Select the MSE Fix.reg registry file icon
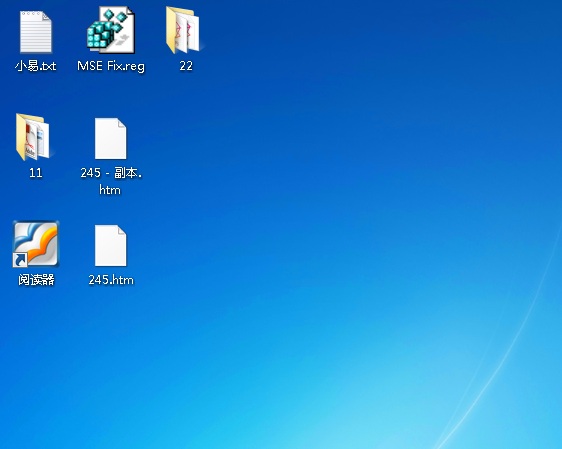The width and height of the screenshot is (562, 449). [x=111, y=30]
